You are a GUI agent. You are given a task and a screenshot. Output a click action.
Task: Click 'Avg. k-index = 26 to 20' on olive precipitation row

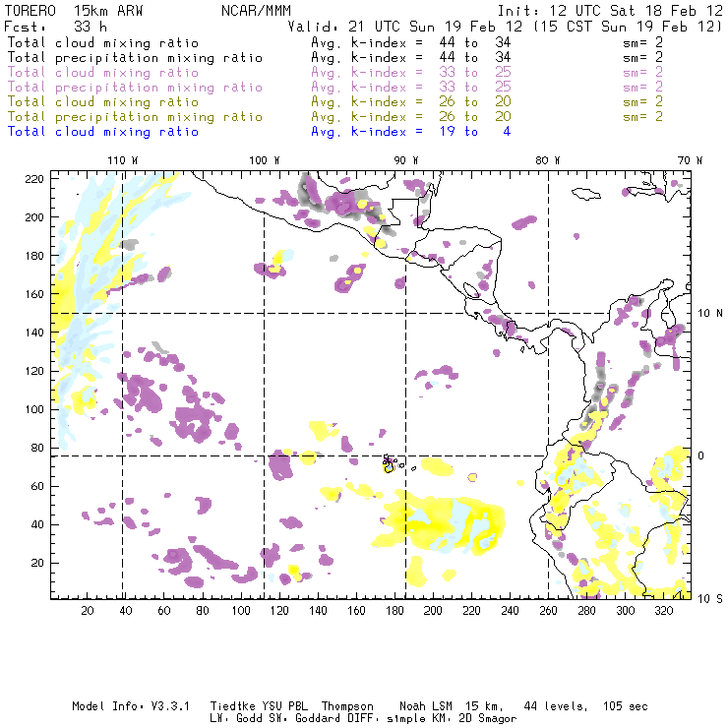click(x=411, y=116)
